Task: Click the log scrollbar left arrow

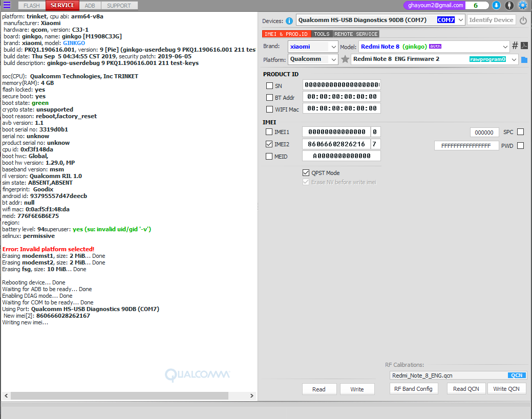Action: coord(6,395)
